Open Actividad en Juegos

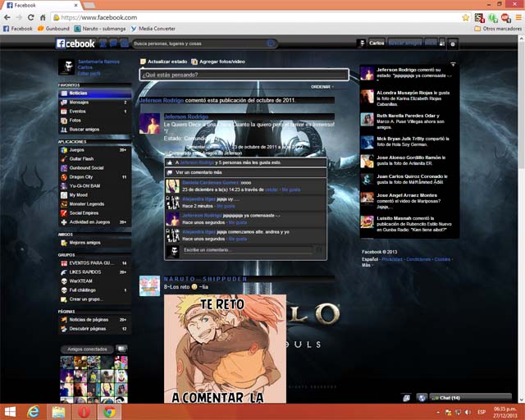pos(94,222)
